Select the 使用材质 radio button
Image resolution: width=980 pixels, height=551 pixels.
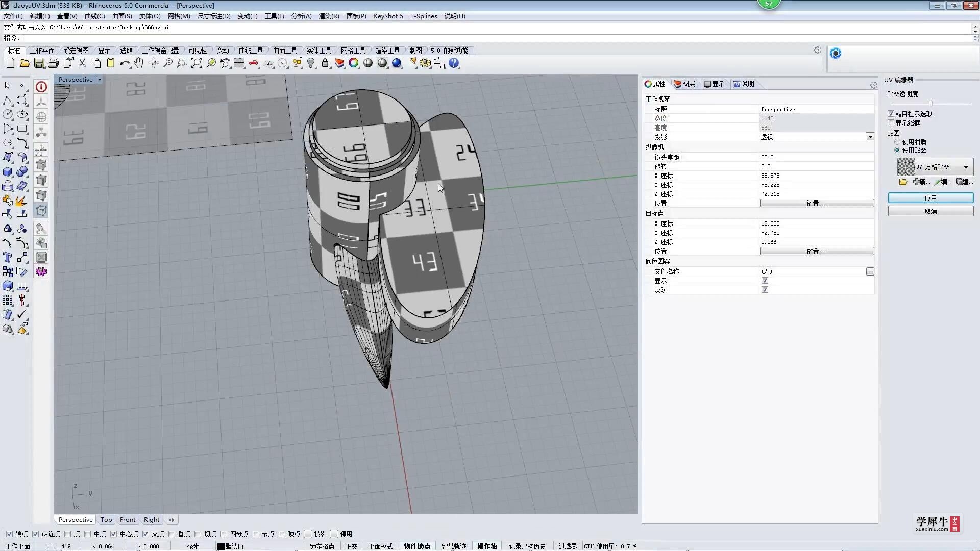(x=897, y=142)
